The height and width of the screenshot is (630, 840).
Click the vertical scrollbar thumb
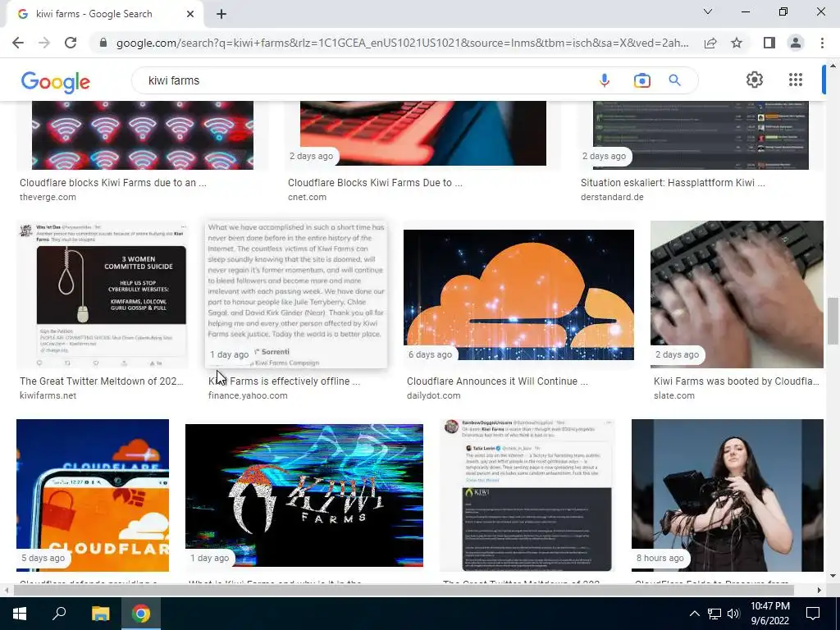[833, 321]
